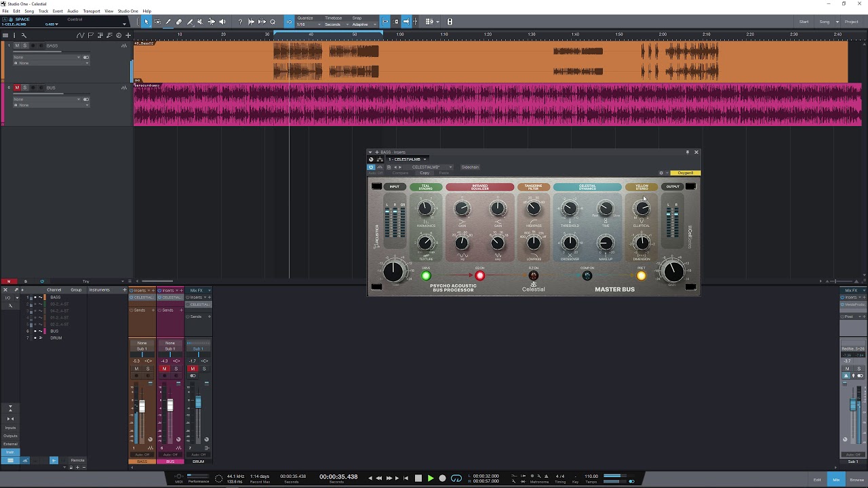Viewport: 868px width, 488px height.
Task: Mute the BASS track in arrangement
Action: (17, 45)
